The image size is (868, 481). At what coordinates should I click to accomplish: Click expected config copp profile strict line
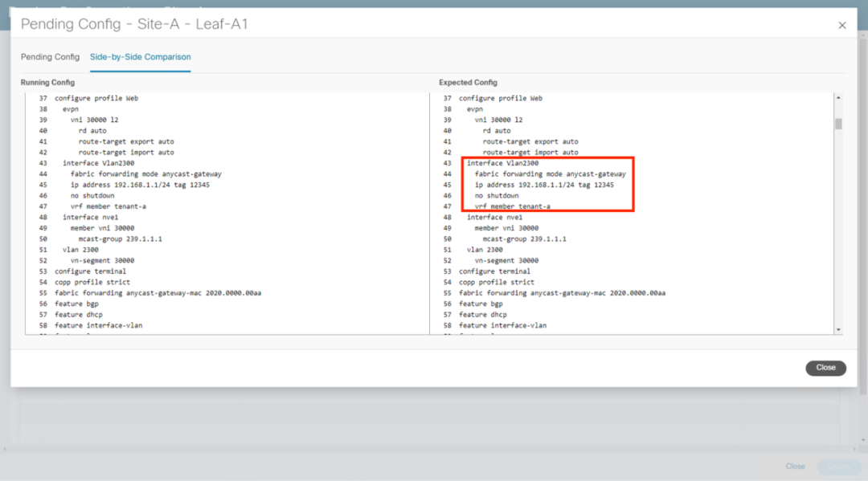click(497, 283)
